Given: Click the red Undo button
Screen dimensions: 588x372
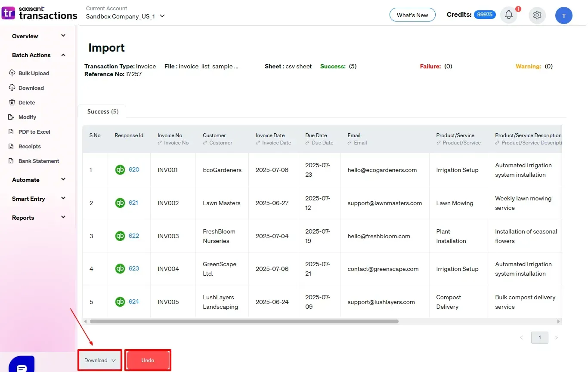Looking at the screenshot, I should point(148,360).
